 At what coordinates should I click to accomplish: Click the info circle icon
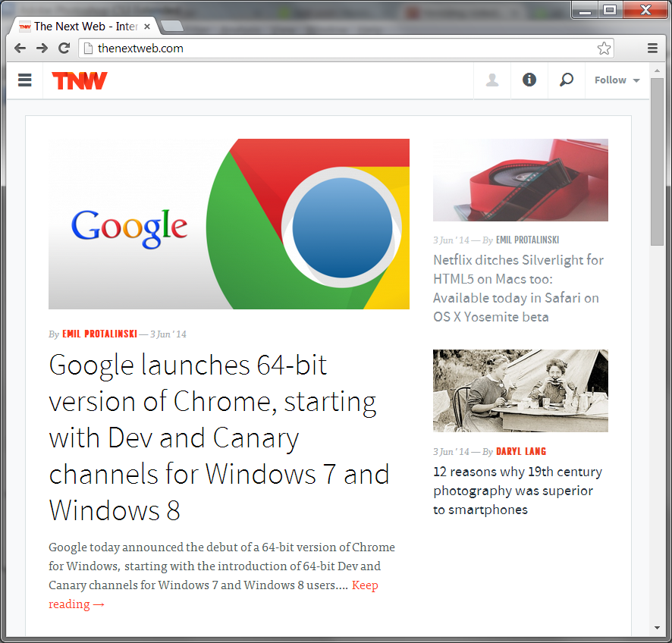[x=529, y=80]
